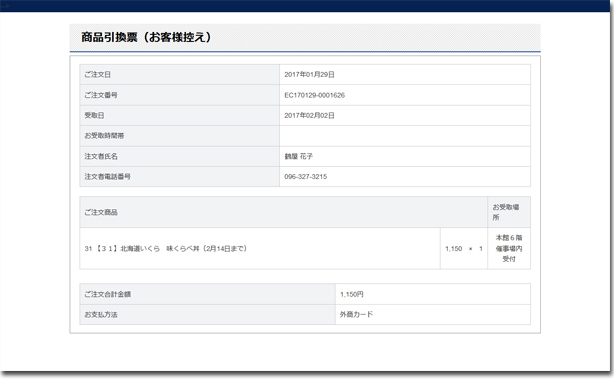Click the 注文者電話番号 label
Image resolution: width=614 pixels, height=379 pixels.
pos(107,177)
